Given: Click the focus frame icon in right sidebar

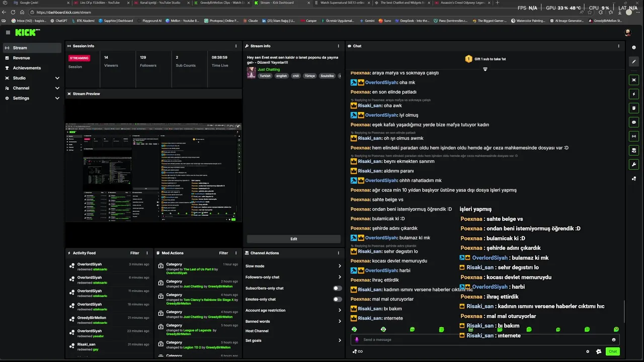Looking at the screenshot, I should (634, 80).
